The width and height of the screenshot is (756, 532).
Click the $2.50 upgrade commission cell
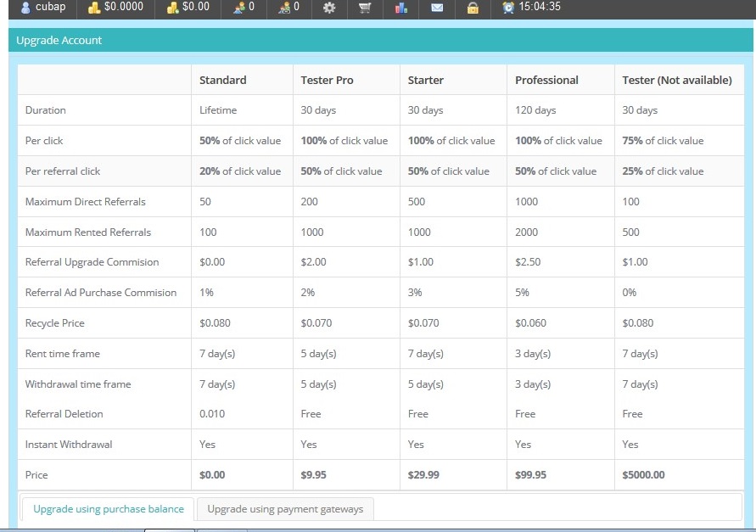click(528, 262)
